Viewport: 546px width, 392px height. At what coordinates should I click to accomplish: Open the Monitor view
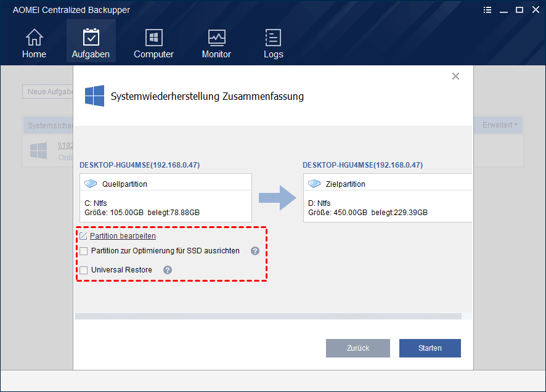(x=216, y=44)
